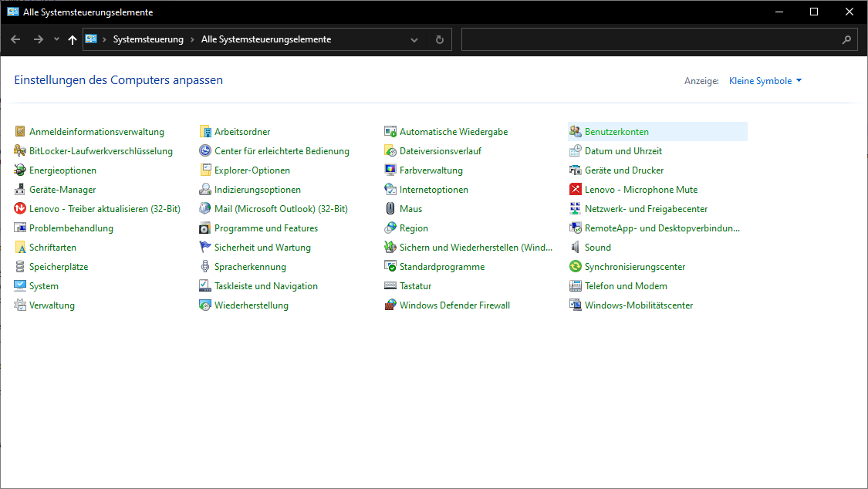
Task: Click the Schriftarten icon
Action: click(x=21, y=248)
